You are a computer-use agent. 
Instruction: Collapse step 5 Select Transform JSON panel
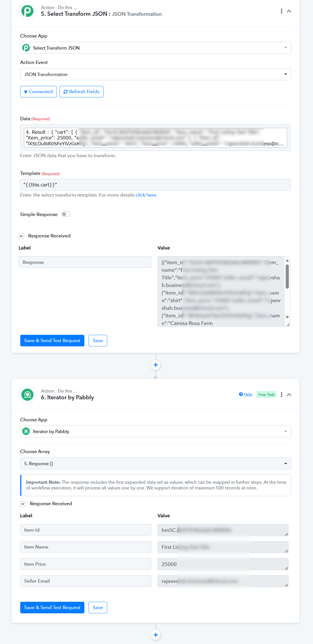tap(289, 11)
